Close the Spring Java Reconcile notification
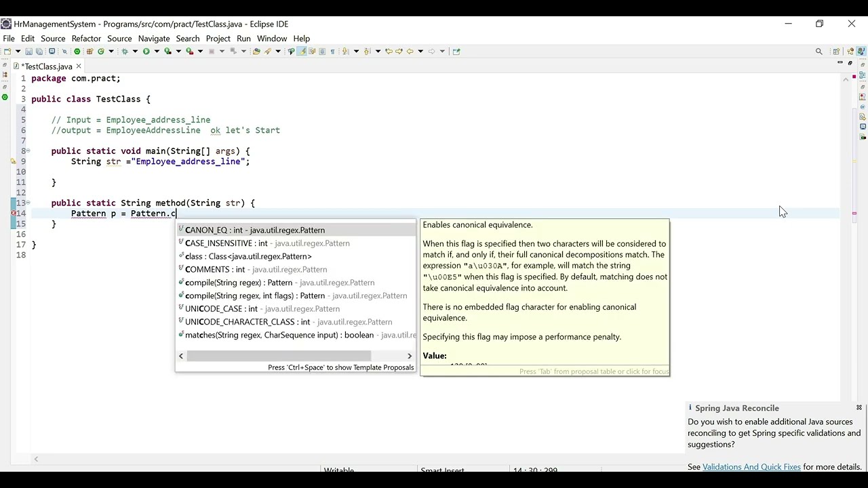The height and width of the screenshot is (488, 868). pyautogui.click(x=859, y=407)
